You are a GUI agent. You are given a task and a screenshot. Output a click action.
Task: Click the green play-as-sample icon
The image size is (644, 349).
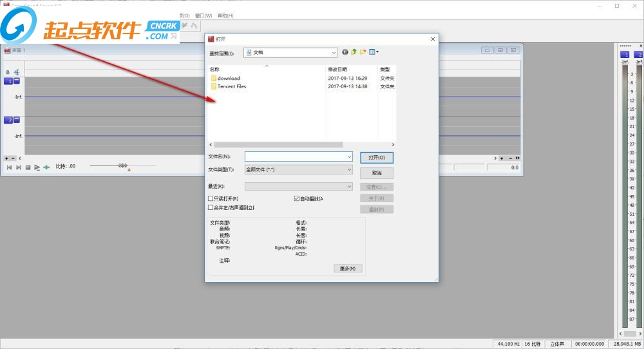46,167
